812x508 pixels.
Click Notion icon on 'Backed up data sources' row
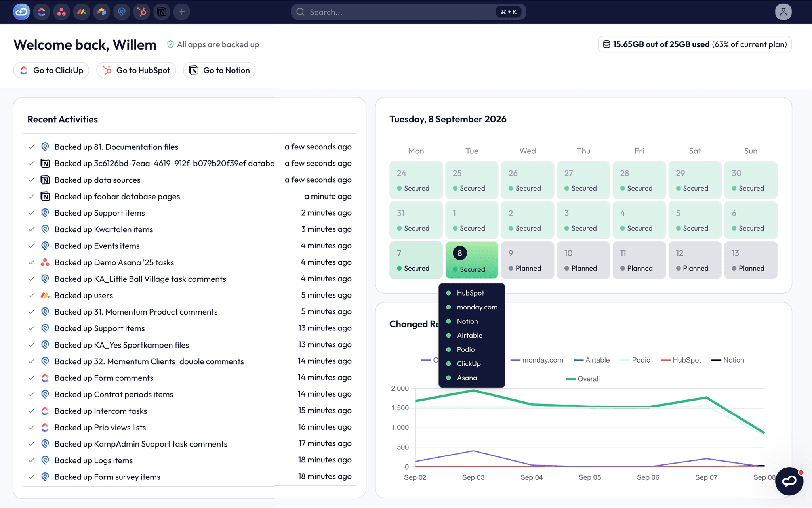(x=45, y=180)
